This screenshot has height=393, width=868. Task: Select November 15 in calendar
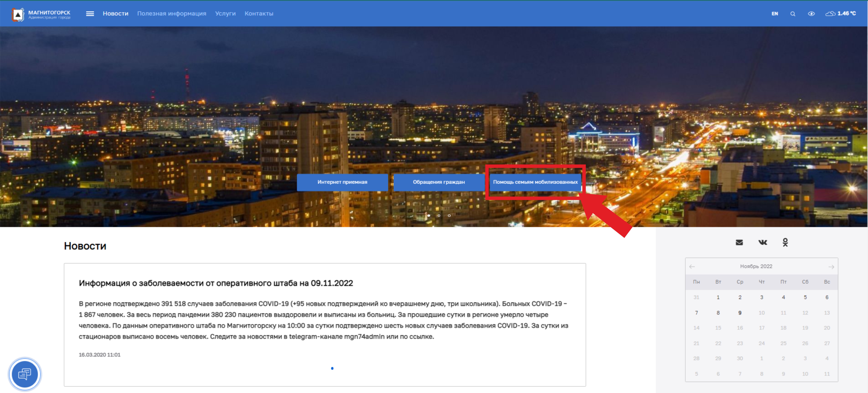pyautogui.click(x=718, y=328)
